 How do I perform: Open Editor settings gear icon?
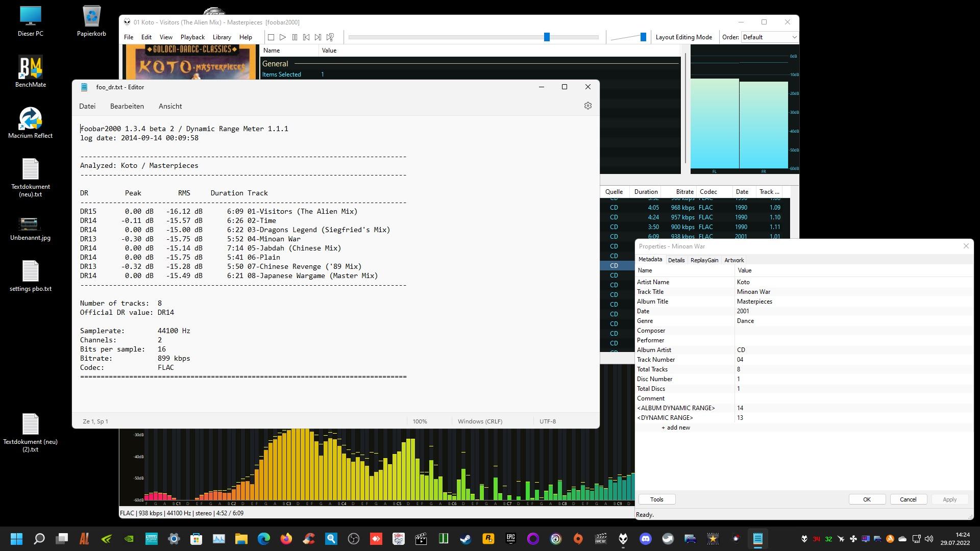coord(588,106)
